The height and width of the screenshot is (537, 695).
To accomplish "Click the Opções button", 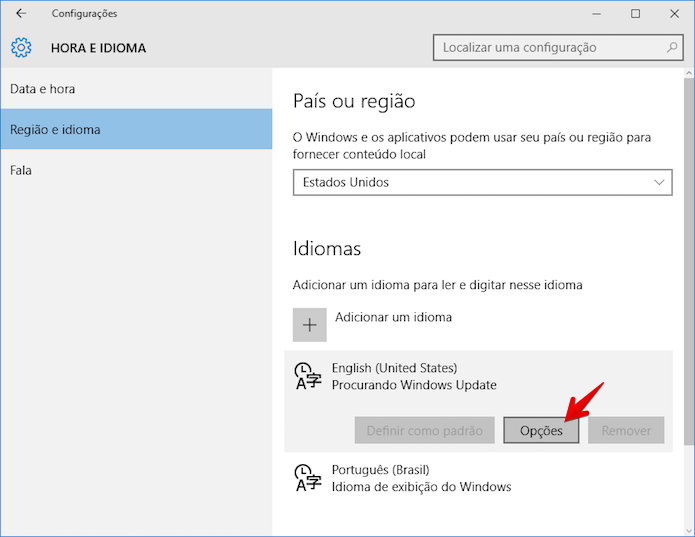I will pos(541,430).
